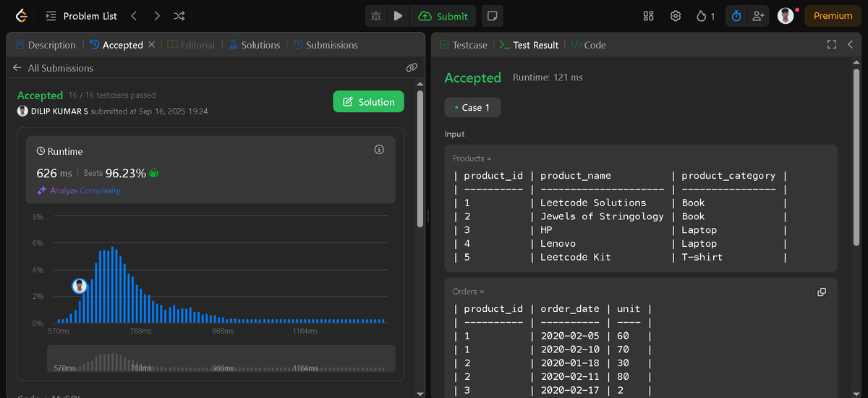The height and width of the screenshot is (398, 868).
Task: Copy submission link icon
Action: click(412, 68)
